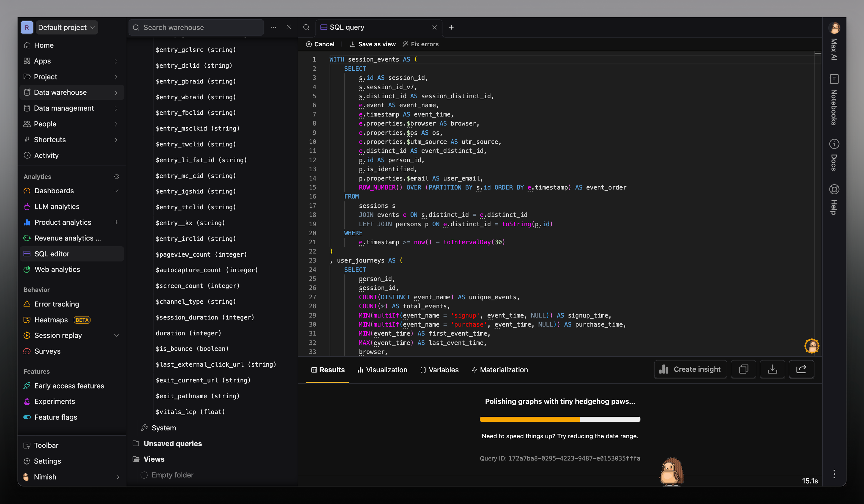
Task: Click the share query icon button
Action: tap(801, 369)
